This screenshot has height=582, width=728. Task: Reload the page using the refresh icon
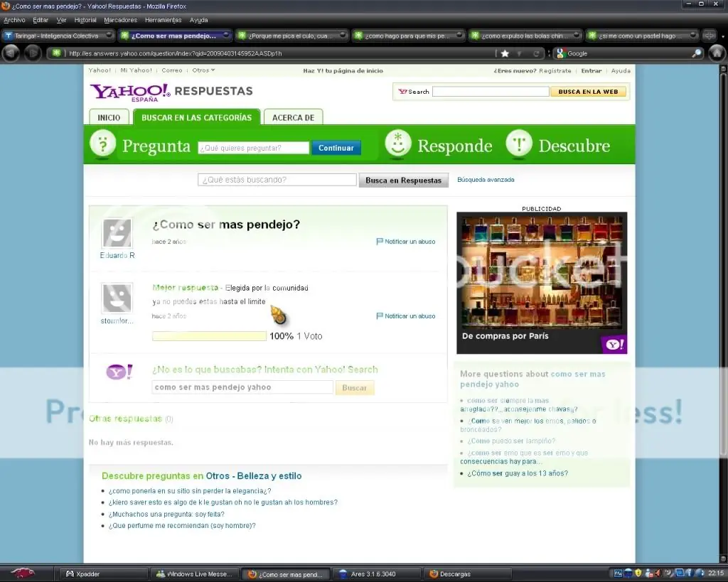(536, 53)
